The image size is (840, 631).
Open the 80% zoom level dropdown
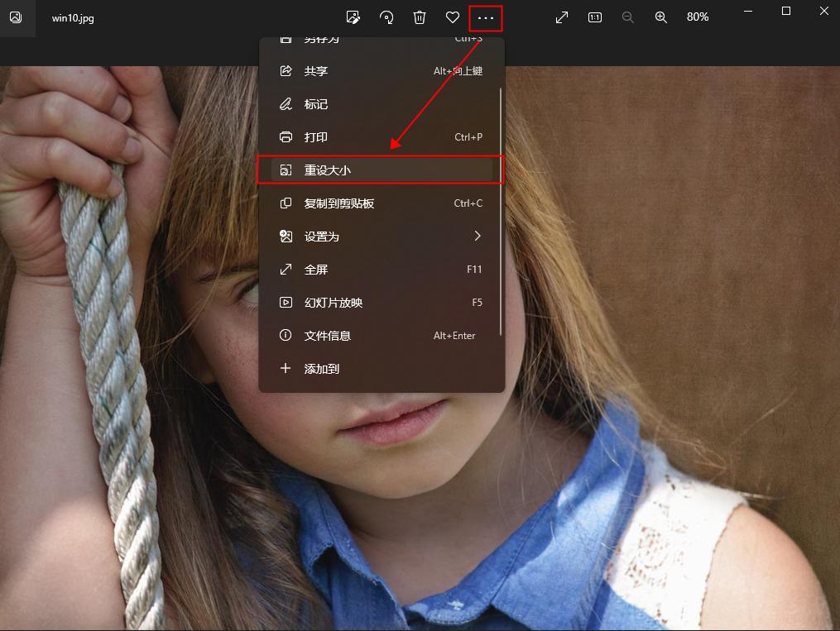(698, 17)
